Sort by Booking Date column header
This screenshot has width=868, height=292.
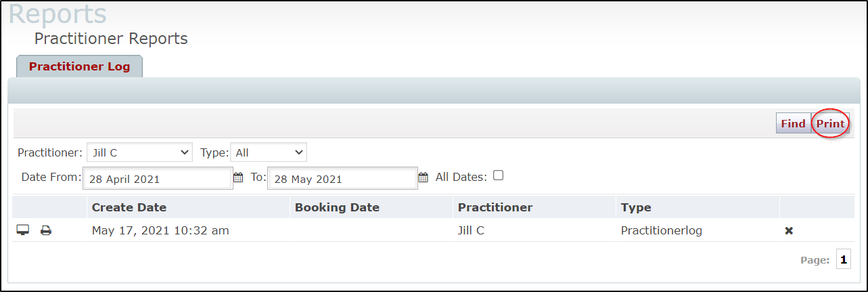click(x=337, y=207)
